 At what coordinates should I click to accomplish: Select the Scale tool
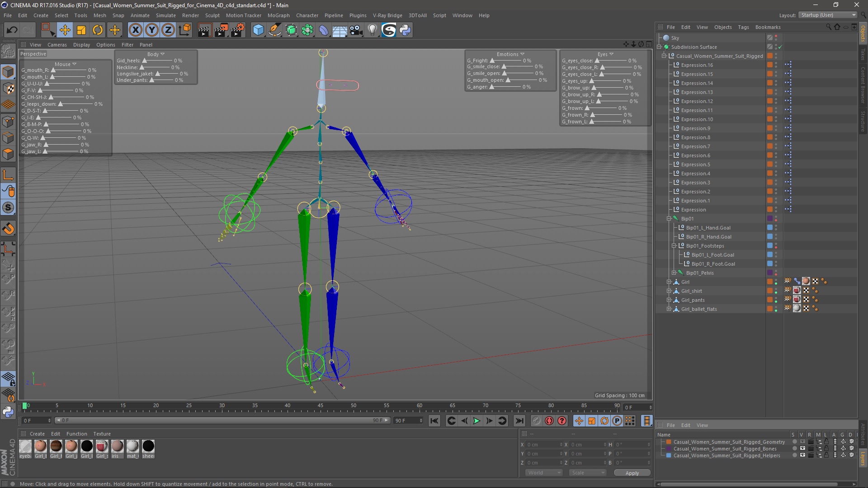point(81,30)
